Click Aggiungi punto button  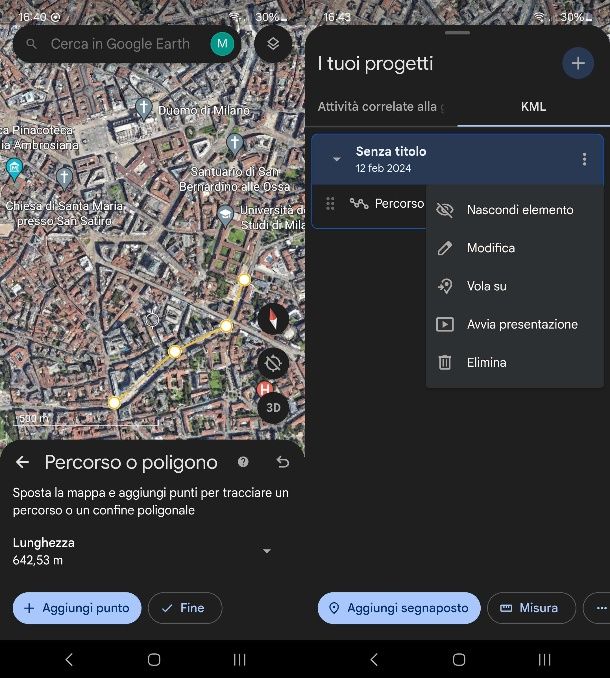[x=77, y=608]
